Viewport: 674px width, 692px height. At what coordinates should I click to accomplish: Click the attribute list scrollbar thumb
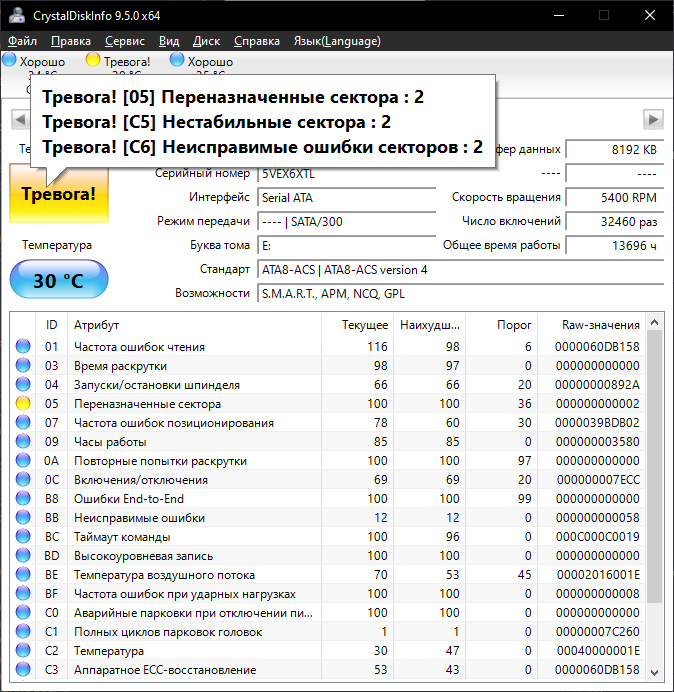[655, 467]
